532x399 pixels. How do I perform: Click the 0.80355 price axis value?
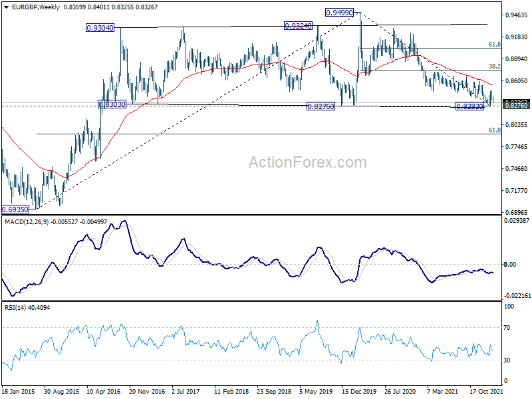point(517,125)
